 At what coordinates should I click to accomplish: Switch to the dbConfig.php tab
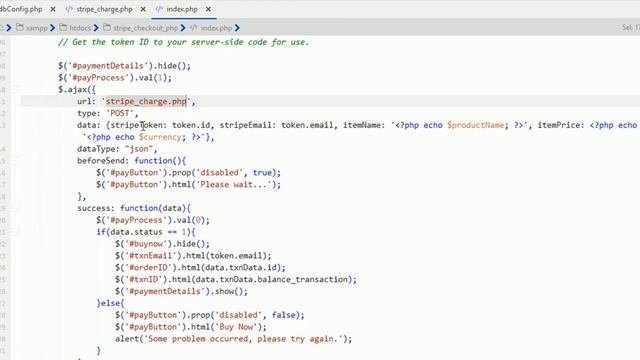coord(21,9)
